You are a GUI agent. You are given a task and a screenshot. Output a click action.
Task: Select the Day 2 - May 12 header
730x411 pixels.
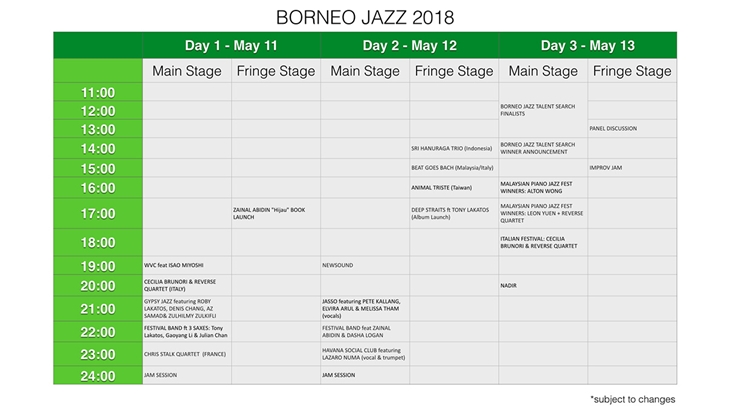coord(409,46)
